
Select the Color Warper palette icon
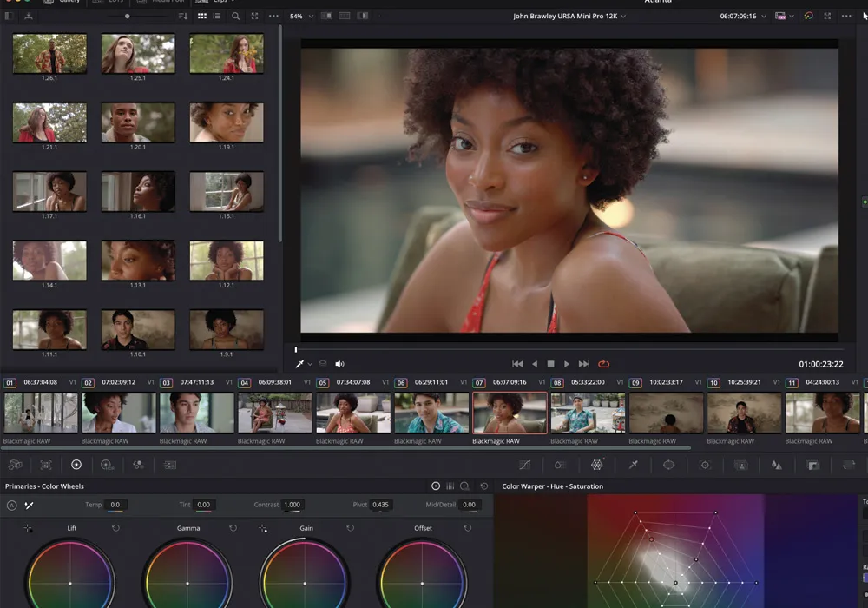[596, 465]
